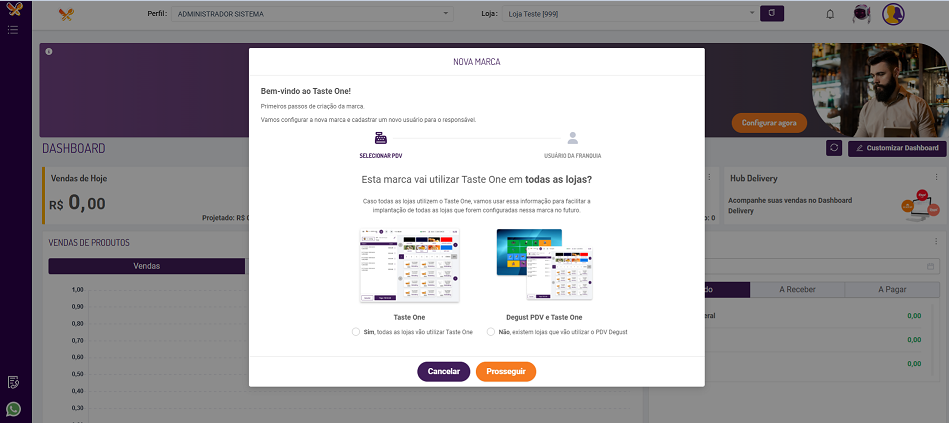Click the Taste One logo in the top header
The width and height of the screenshot is (949, 423).
point(67,14)
